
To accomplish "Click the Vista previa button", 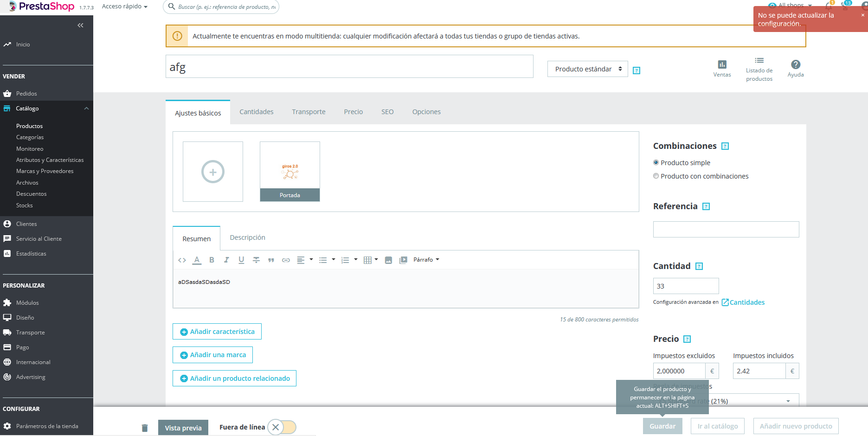I will [x=183, y=428].
